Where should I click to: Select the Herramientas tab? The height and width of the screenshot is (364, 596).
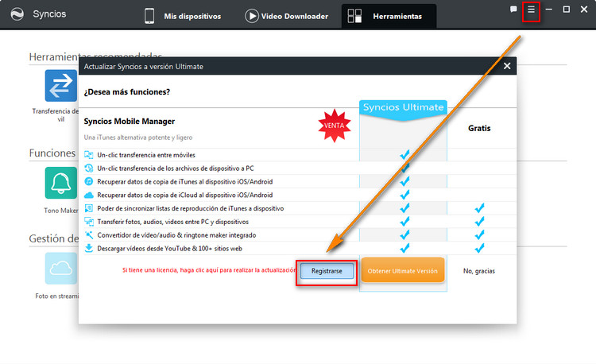click(389, 17)
